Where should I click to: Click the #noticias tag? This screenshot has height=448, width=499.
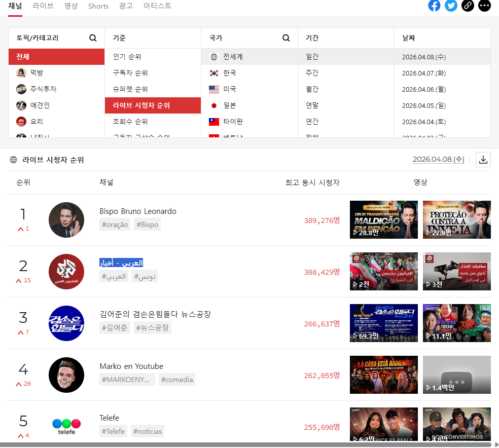click(x=148, y=431)
